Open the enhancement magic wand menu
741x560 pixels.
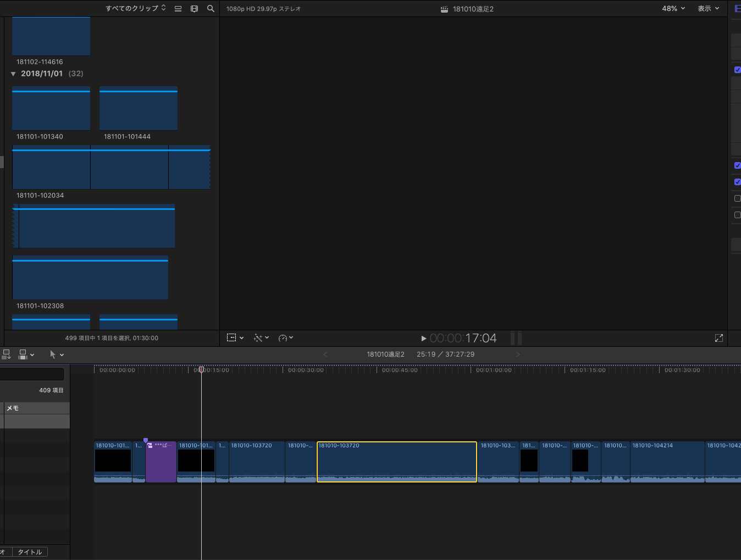click(x=261, y=338)
